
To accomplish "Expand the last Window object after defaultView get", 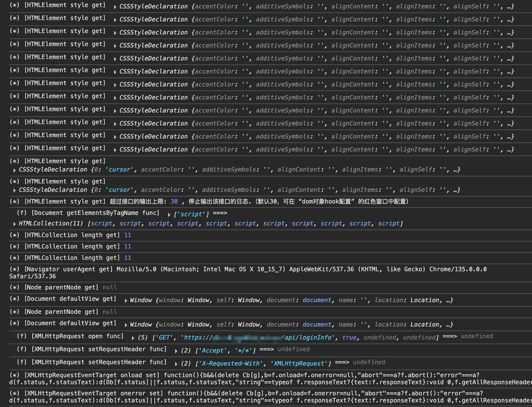I will pyautogui.click(x=126, y=325).
